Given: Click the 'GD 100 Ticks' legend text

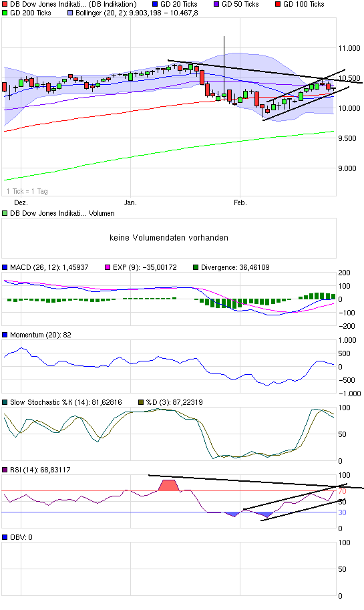Looking at the screenshot, I should pos(303,4).
